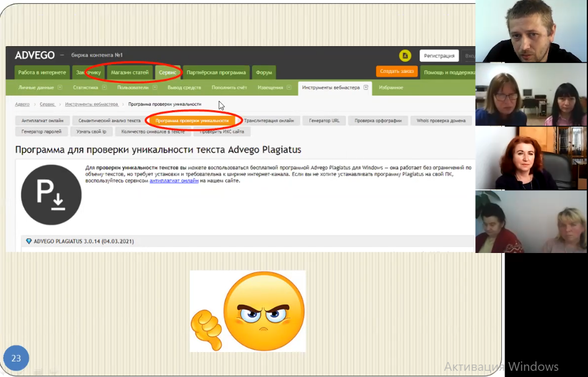Open the Помощь и поддержка tab
588x377 pixels.
pyautogui.click(x=448, y=72)
